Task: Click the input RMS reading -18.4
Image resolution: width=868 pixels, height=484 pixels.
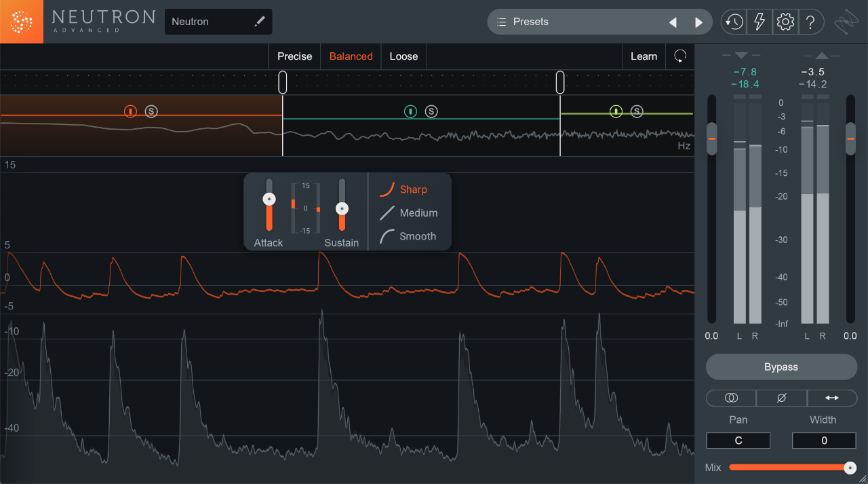Action: [745, 84]
